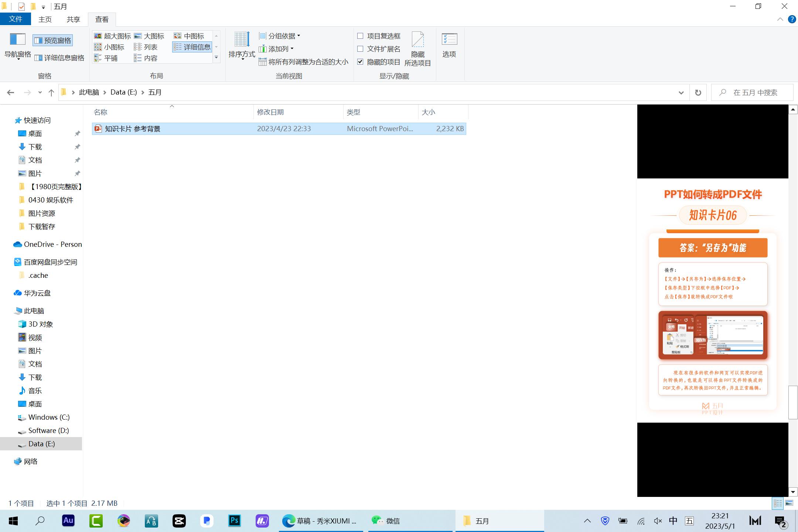Viewport: 798px width, 532px height.
Task: Open the 详细信息窗格 (details pane)
Action: (60, 58)
